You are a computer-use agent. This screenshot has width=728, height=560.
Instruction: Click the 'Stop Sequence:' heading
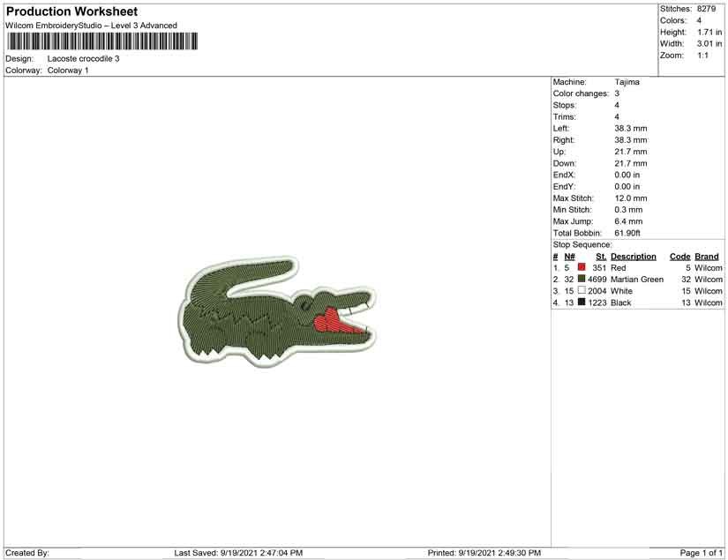(582, 244)
